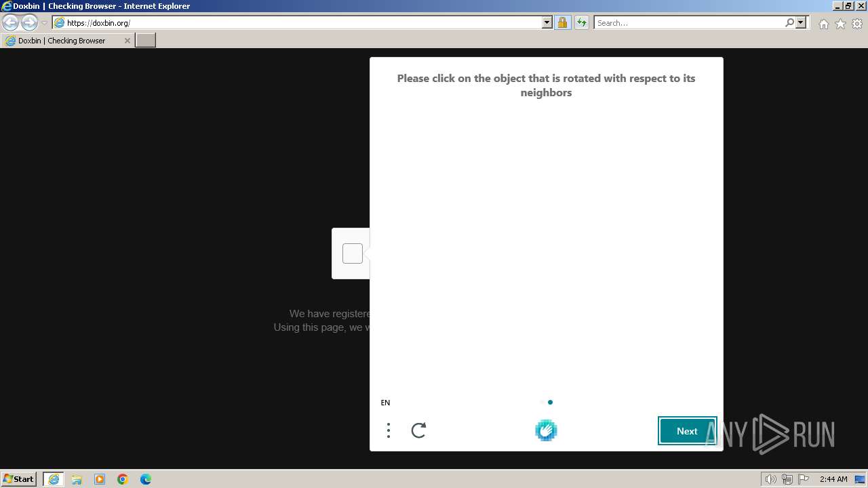Open the volume speaker tray icon
868x488 pixels.
(x=770, y=479)
